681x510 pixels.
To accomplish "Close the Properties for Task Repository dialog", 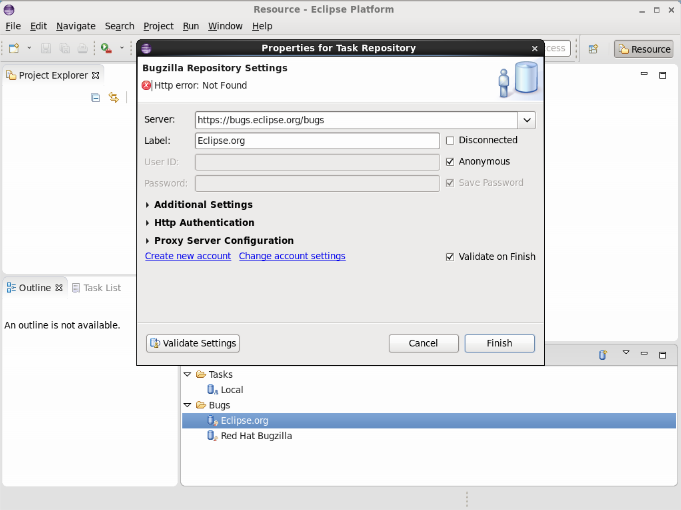I will [x=535, y=48].
